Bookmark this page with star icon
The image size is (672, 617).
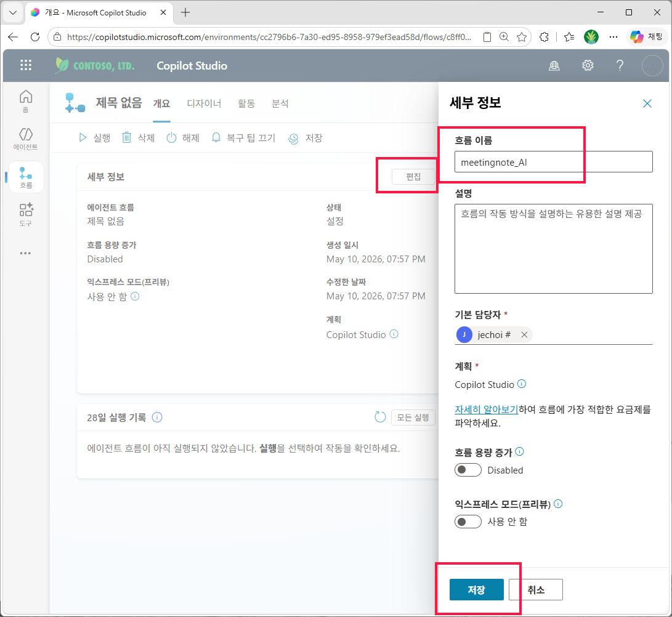point(522,38)
